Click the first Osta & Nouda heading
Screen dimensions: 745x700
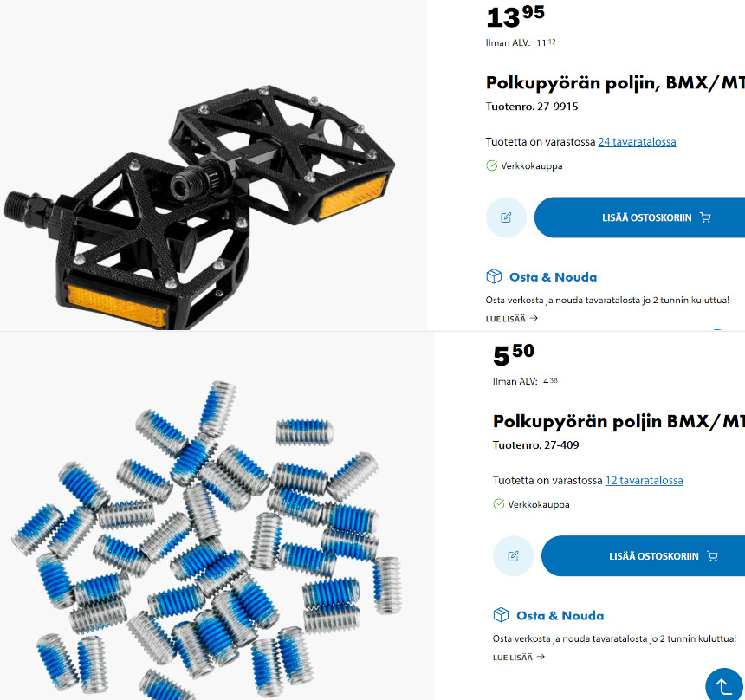(x=553, y=277)
